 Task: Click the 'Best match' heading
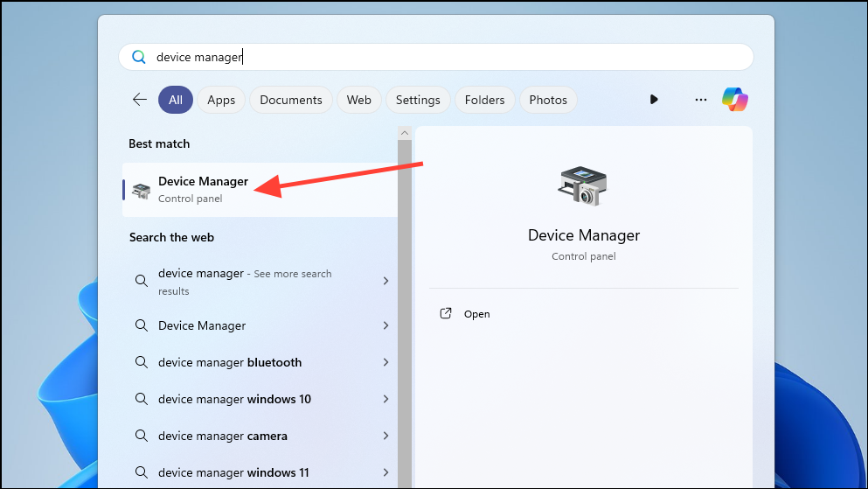coord(159,143)
